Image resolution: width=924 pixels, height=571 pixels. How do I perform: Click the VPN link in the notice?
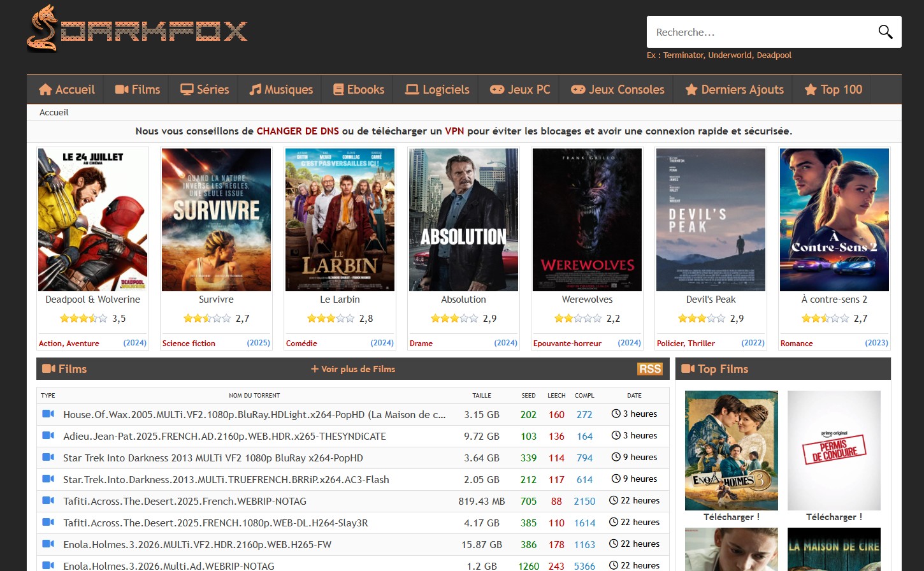[x=454, y=131]
